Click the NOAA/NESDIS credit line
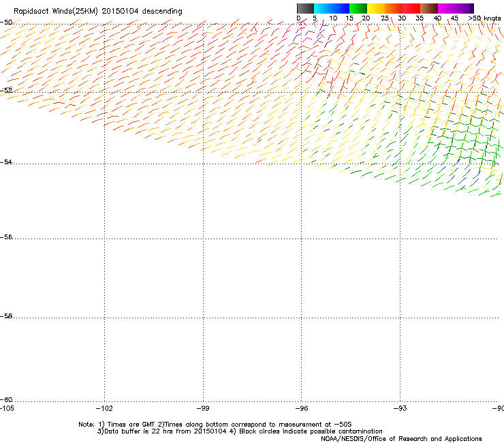Screen dimensions: 504x443 (x=401, y=439)
